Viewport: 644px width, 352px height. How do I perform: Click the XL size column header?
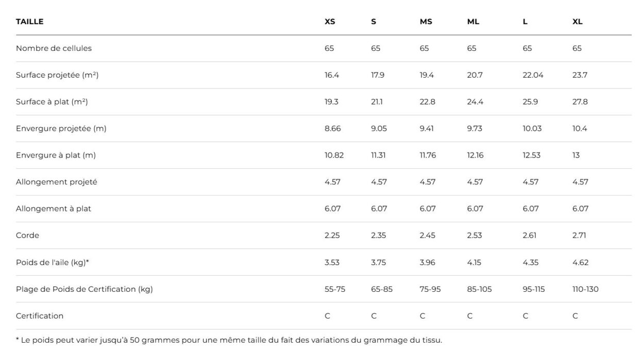click(x=577, y=22)
